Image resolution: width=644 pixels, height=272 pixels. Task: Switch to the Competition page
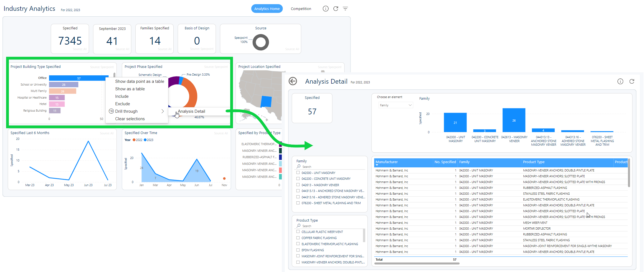pyautogui.click(x=301, y=9)
